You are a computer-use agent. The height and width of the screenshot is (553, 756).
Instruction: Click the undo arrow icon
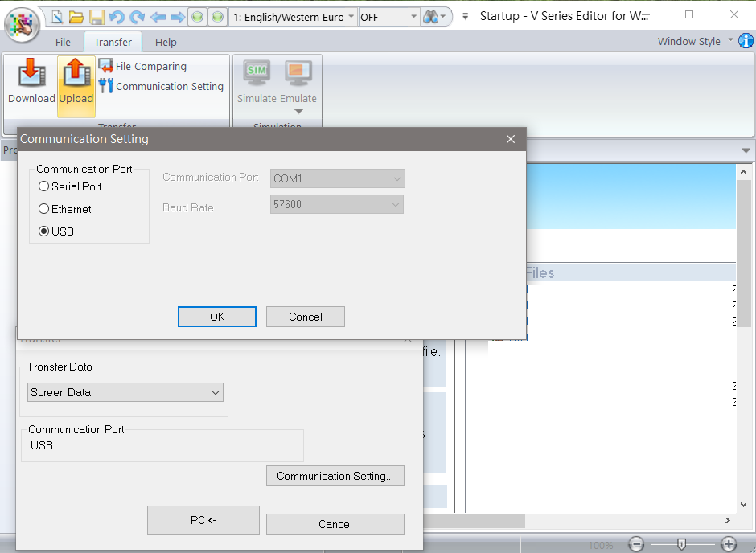click(x=117, y=17)
